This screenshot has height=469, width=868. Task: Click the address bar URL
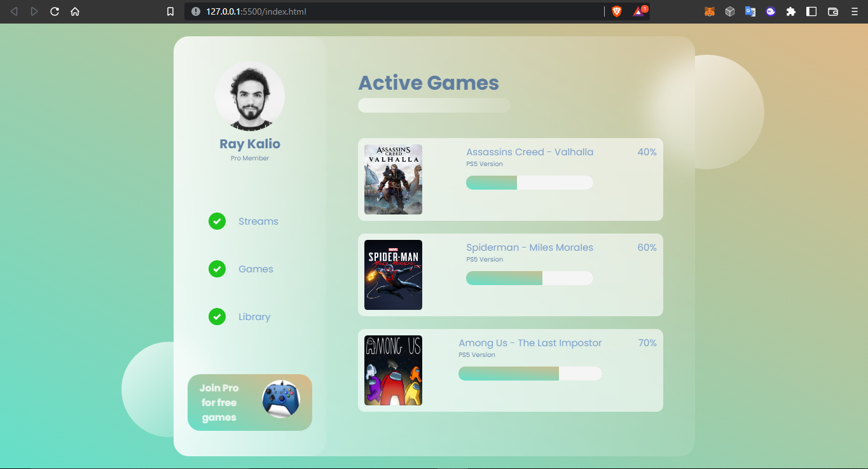256,11
